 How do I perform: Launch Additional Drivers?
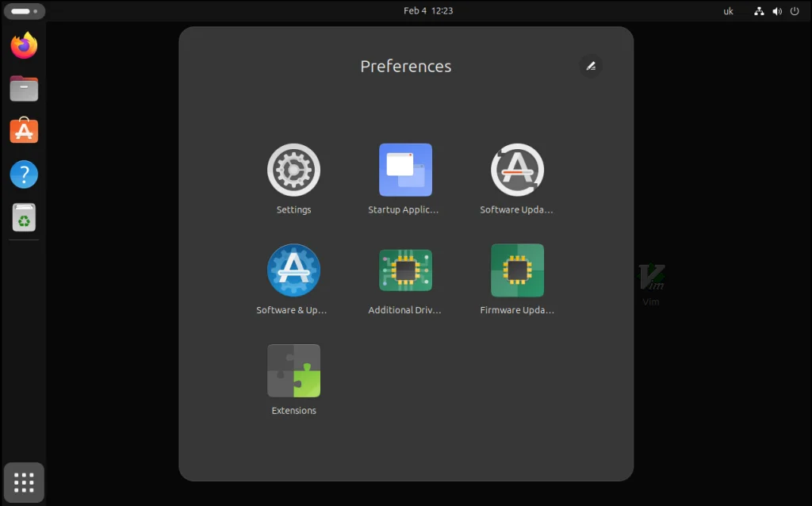click(x=405, y=270)
